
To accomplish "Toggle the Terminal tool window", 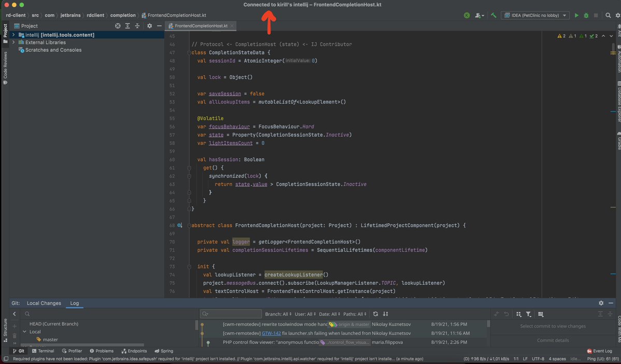I will click(42, 351).
